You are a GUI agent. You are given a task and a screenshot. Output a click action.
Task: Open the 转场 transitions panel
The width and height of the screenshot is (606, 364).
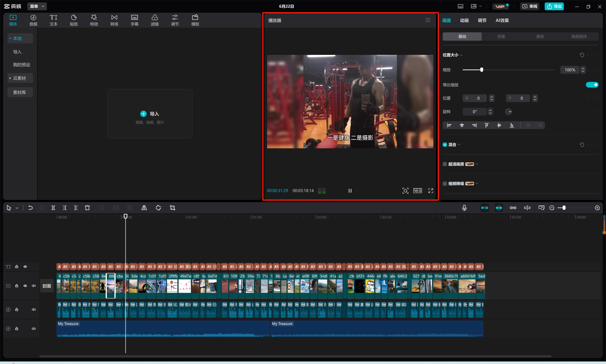[x=114, y=20]
